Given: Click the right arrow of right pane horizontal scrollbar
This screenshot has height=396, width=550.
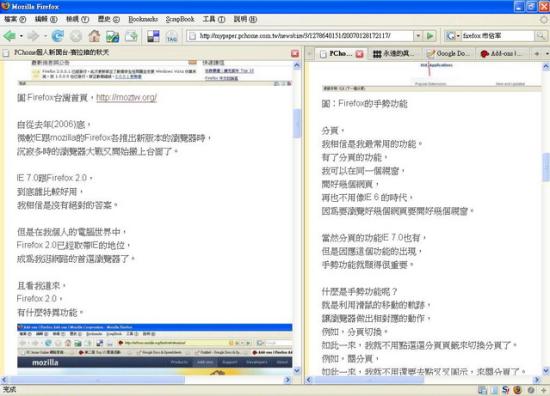Looking at the screenshot, I should 537,380.
